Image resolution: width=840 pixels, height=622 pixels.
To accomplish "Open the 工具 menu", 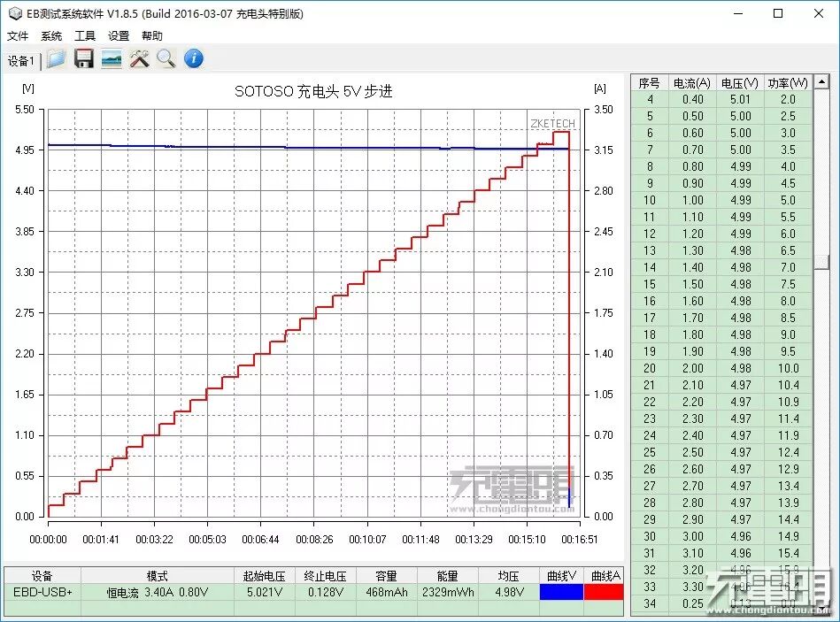I will [85, 36].
